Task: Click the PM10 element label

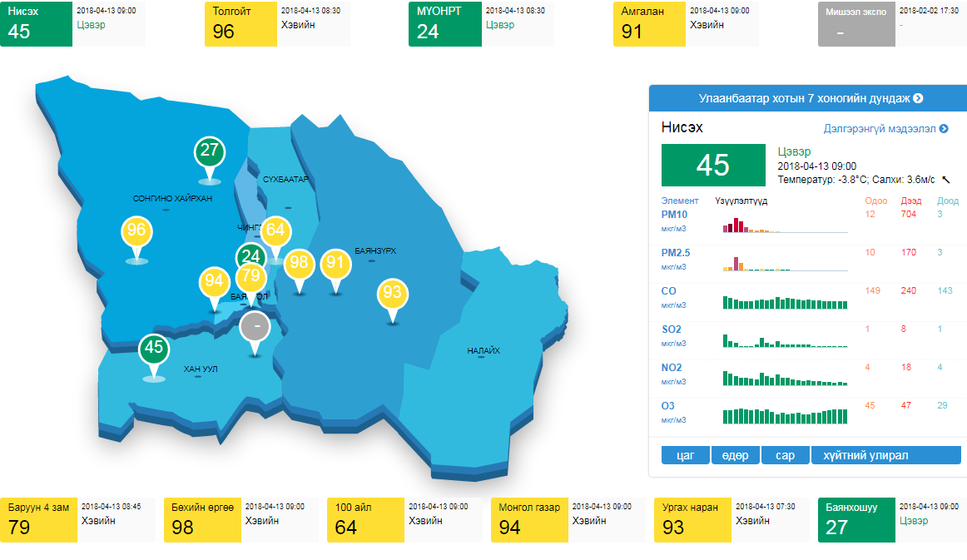Action: click(674, 215)
